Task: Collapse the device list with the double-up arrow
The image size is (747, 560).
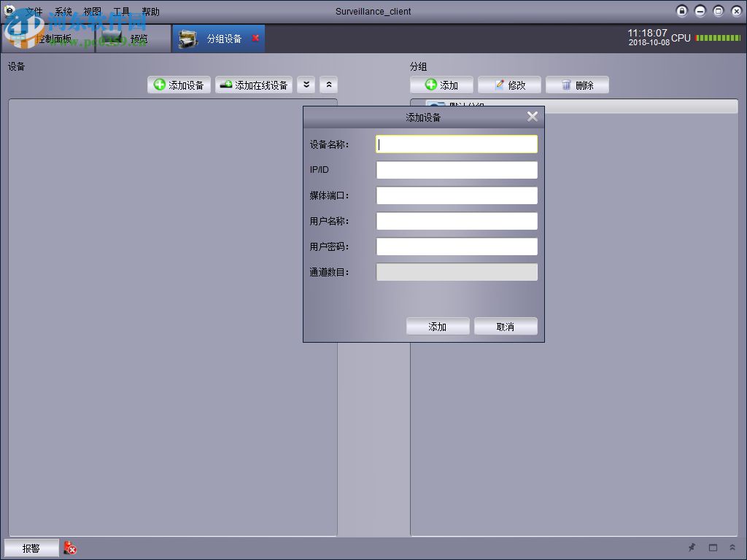Action: click(x=329, y=85)
